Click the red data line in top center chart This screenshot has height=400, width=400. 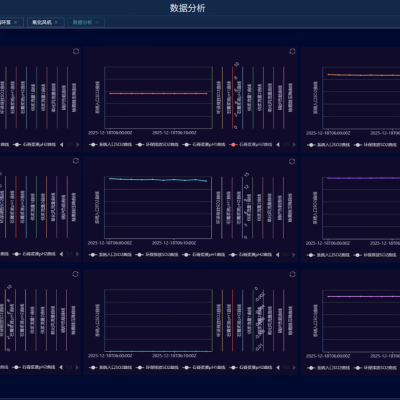pyautogui.click(x=158, y=94)
